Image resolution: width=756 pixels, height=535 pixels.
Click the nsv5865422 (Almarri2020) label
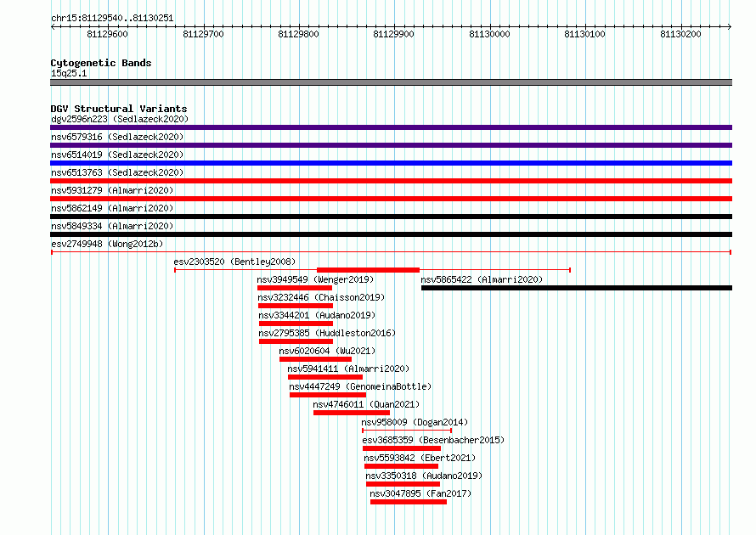482,279
